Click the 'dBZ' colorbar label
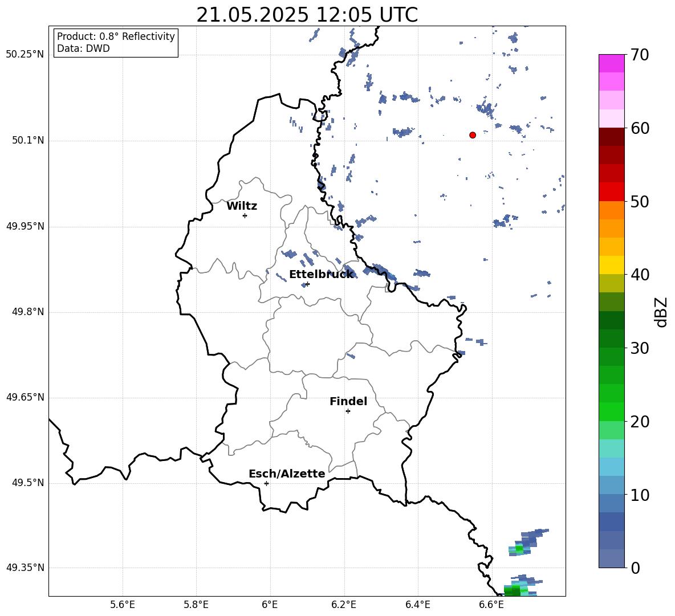Image resolution: width=675 pixels, height=616 pixels. point(660,312)
